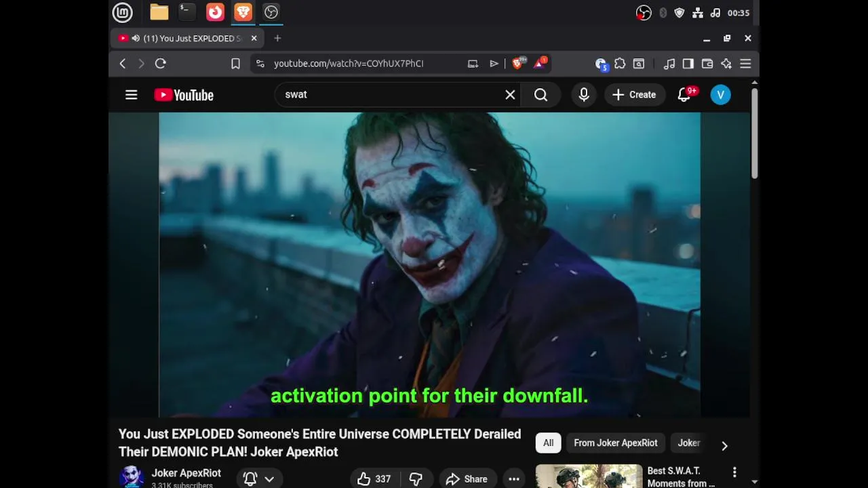868x488 pixels.
Task: Open 'Best S.W.A.T. Moments from' title link
Action: (x=681, y=477)
